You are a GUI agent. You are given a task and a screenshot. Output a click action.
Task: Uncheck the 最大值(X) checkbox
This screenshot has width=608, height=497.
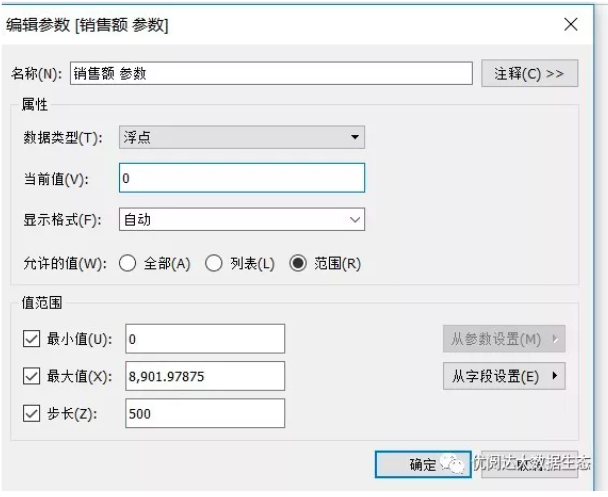(30, 376)
